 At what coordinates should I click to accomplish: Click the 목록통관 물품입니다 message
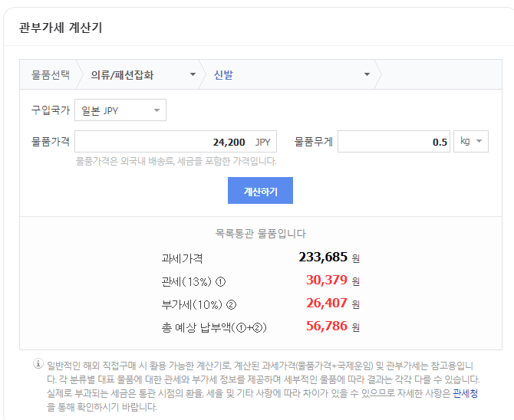point(261,234)
